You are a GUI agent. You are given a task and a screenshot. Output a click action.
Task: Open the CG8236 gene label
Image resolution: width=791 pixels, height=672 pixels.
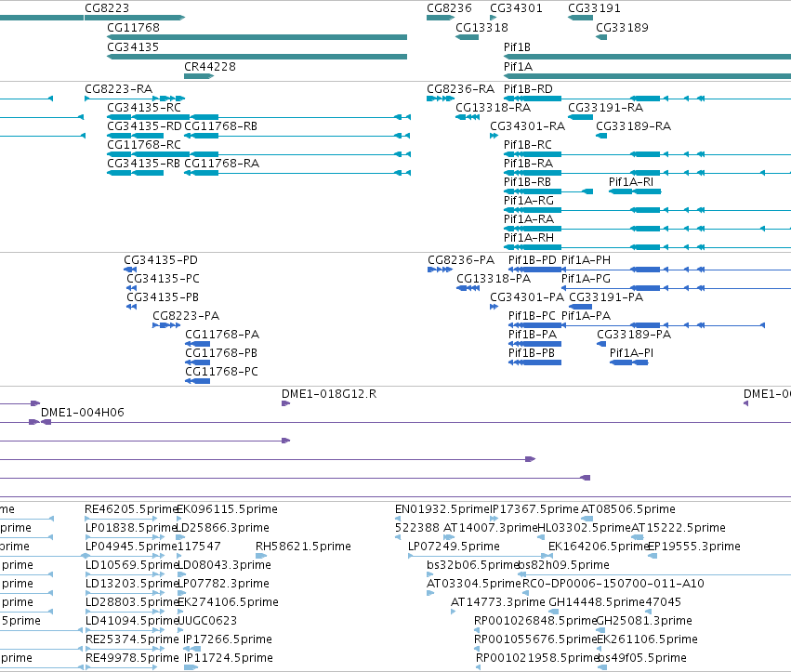(x=449, y=8)
